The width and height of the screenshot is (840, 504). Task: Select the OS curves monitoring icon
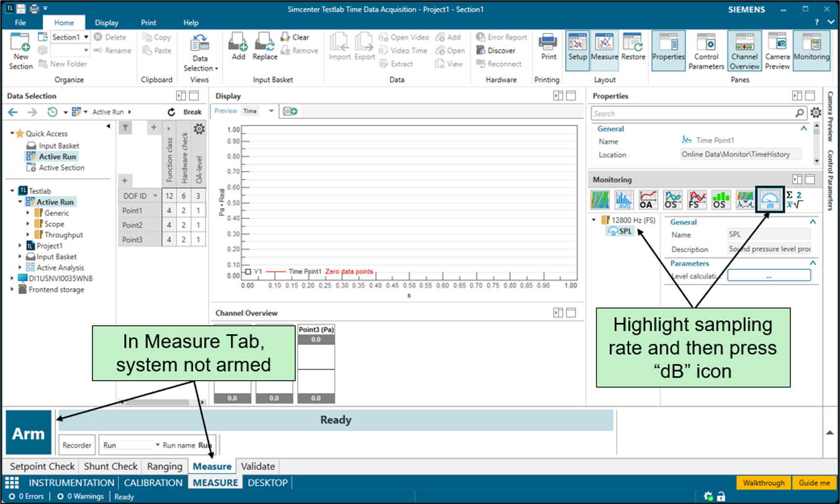click(x=673, y=200)
